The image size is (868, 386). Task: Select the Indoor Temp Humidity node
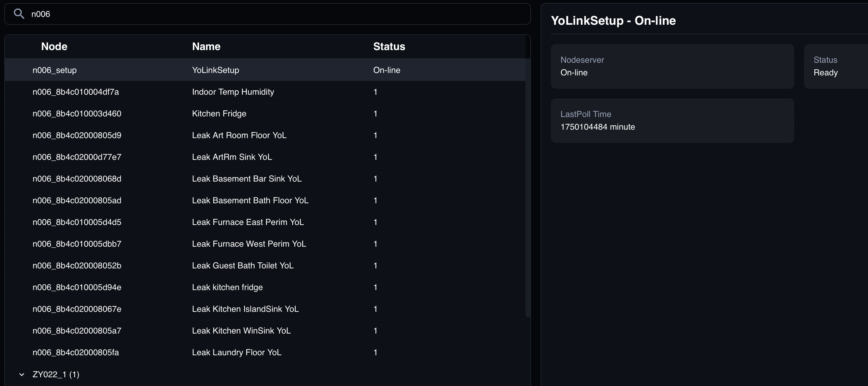coord(233,92)
